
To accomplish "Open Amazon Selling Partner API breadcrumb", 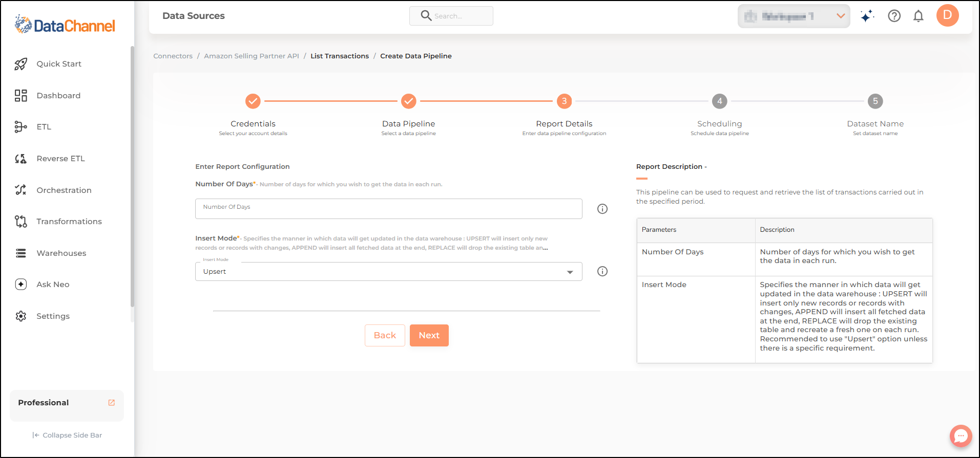I will click(252, 56).
